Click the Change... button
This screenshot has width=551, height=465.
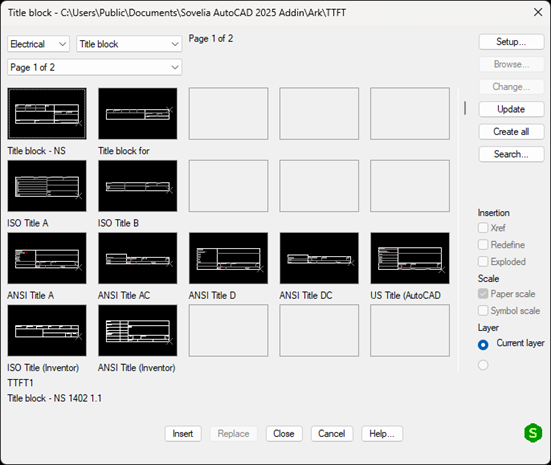pyautogui.click(x=511, y=87)
